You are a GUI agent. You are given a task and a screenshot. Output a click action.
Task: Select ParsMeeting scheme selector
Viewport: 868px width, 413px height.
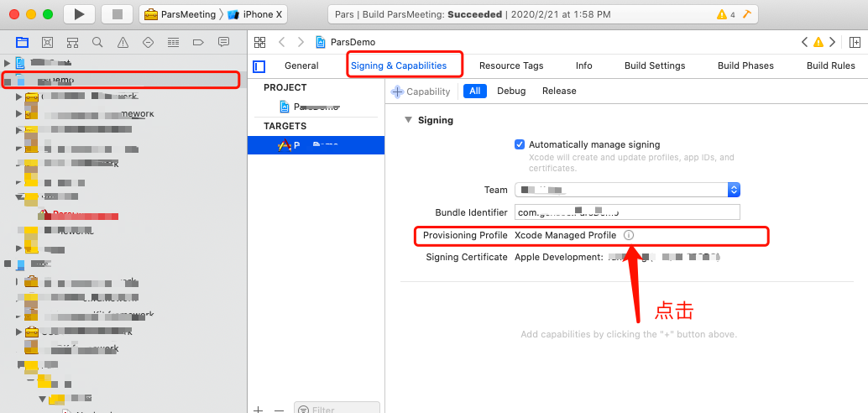[x=180, y=14]
